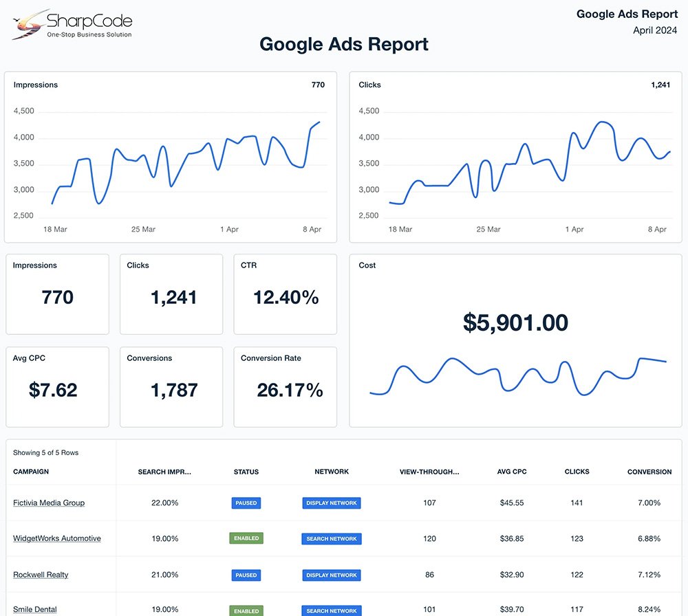Click the Paused status badge for Rockwell Realty
Screen dimensions: 688x616
pos(246,575)
